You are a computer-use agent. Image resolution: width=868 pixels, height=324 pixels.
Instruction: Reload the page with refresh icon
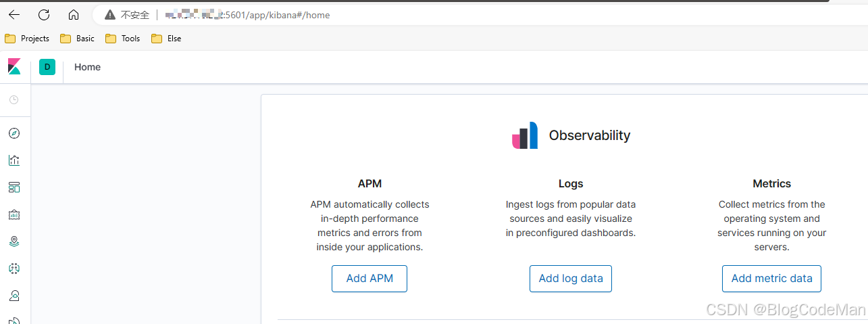tap(44, 14)
